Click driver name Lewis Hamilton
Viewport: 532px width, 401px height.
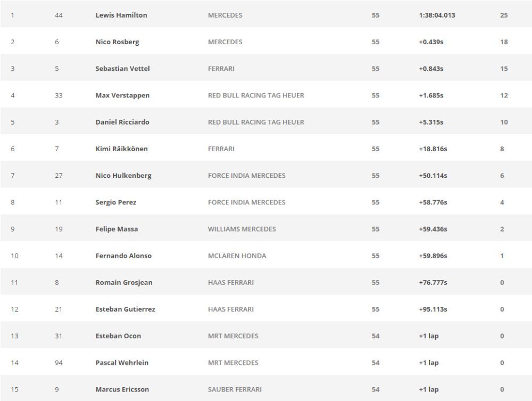[121, 15]
